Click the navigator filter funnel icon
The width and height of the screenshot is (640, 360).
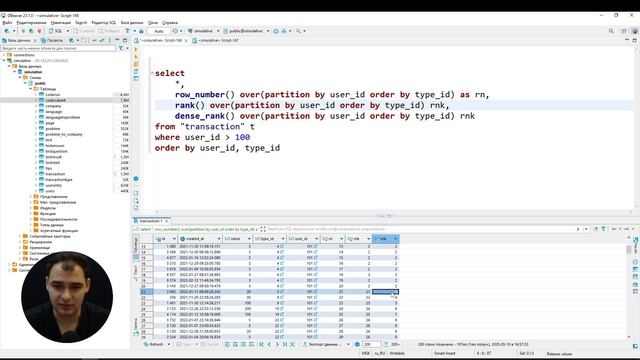(x=121, y=48)
